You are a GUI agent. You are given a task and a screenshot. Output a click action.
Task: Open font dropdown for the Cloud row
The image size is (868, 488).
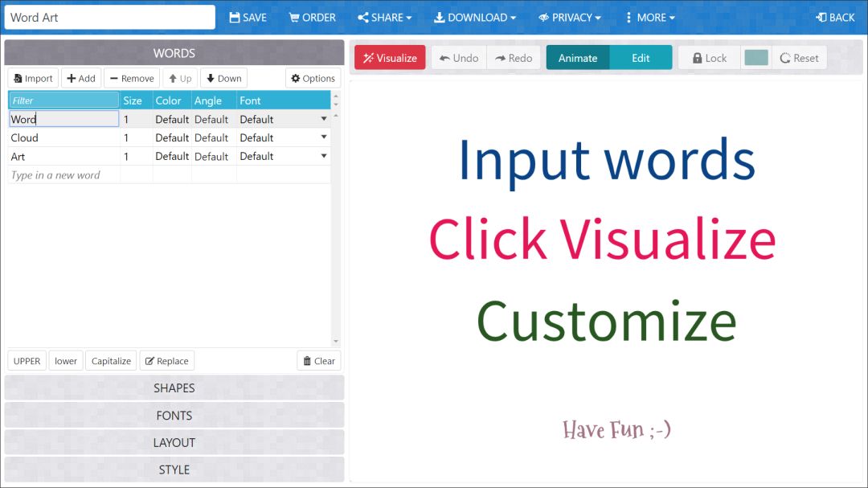323,137
